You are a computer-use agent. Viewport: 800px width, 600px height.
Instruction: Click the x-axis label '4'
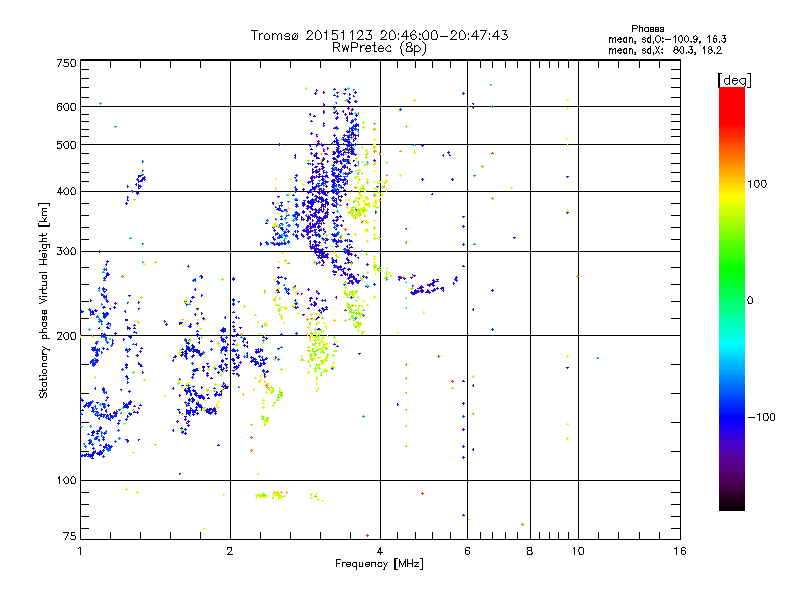(x=380, y=551)
